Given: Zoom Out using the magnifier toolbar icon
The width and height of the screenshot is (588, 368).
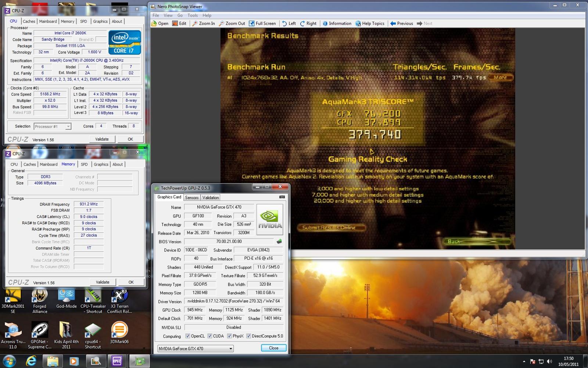Looking at the screenshot, I should (232, 24).
